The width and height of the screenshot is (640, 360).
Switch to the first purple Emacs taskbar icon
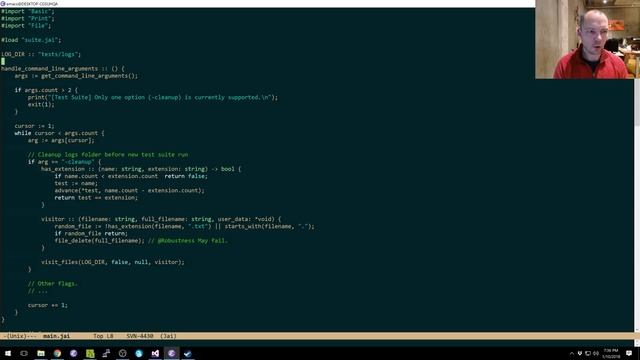(73, 353)
